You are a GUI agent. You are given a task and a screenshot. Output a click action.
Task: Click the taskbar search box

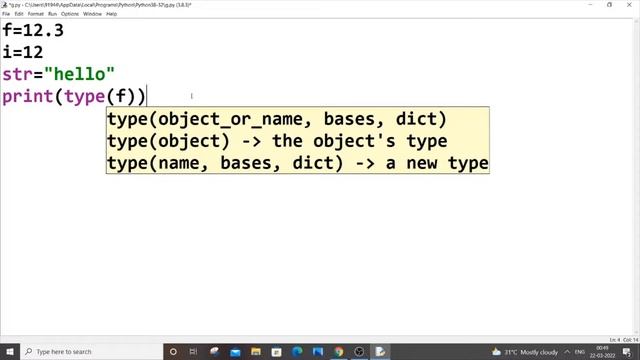[x=91, y=351]
